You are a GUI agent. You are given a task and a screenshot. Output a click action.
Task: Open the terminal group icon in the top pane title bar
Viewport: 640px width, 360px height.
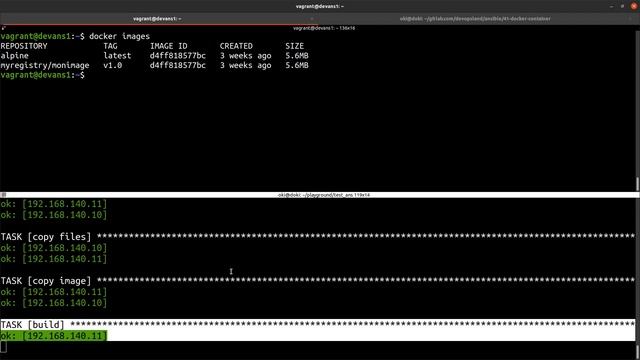pos(3,28)
